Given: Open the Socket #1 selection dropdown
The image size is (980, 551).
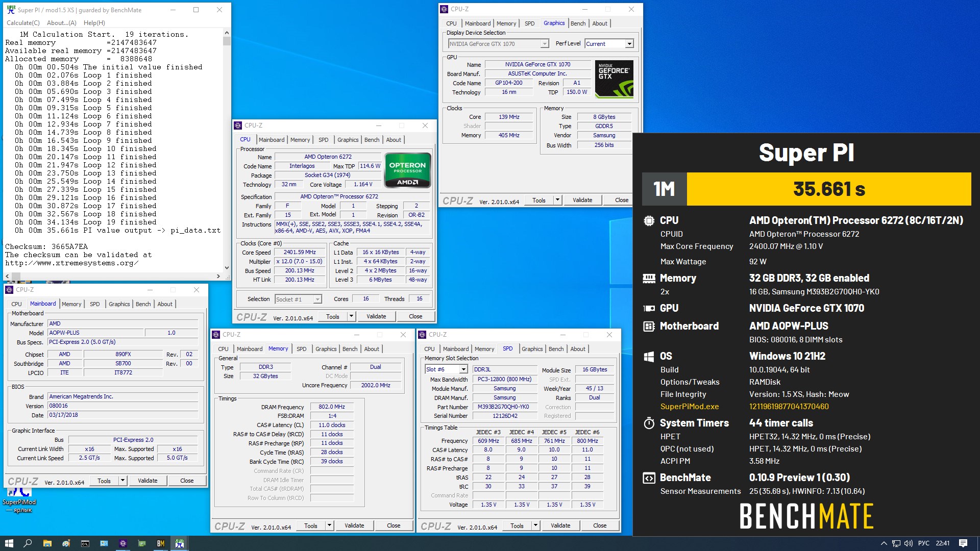Looking at the screenshot, I should [x=299, y=299].
